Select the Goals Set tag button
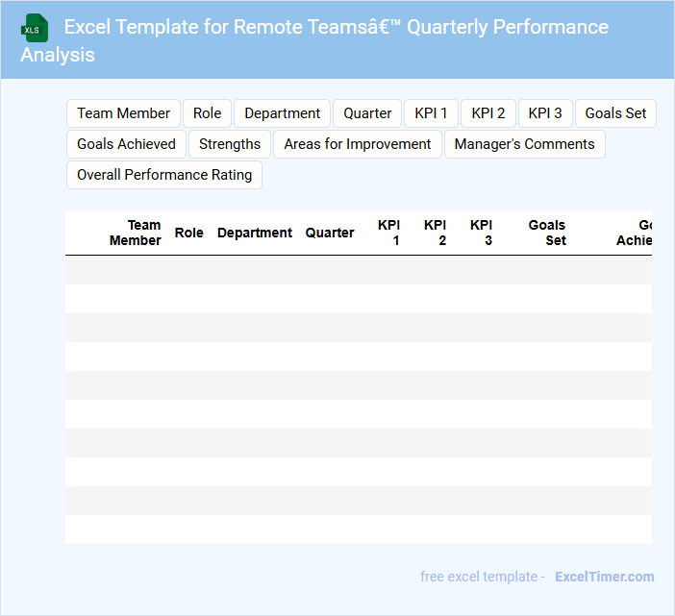The width and height of the screenshot is (675, 616). 615,113
